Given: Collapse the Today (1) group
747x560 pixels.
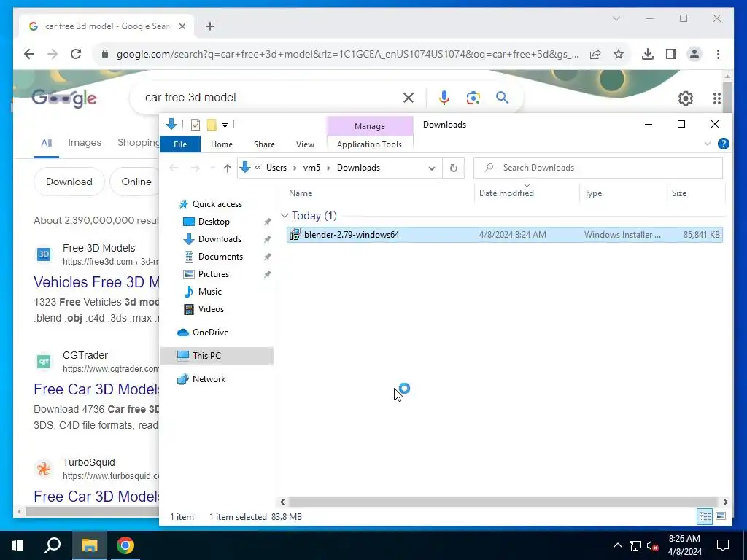Looking at the screenshot, I should (x=285, y=216).
